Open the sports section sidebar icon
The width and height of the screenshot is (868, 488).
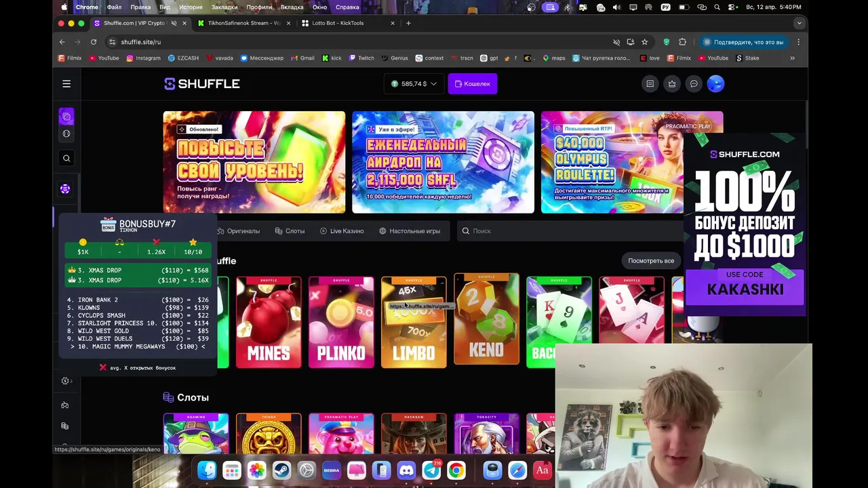66,134
